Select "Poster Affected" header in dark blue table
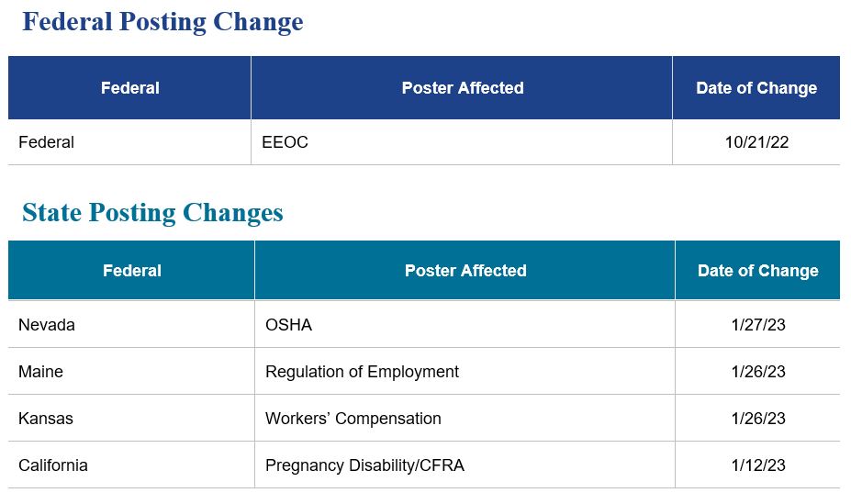The image size is (851, 504). (462, 88)
